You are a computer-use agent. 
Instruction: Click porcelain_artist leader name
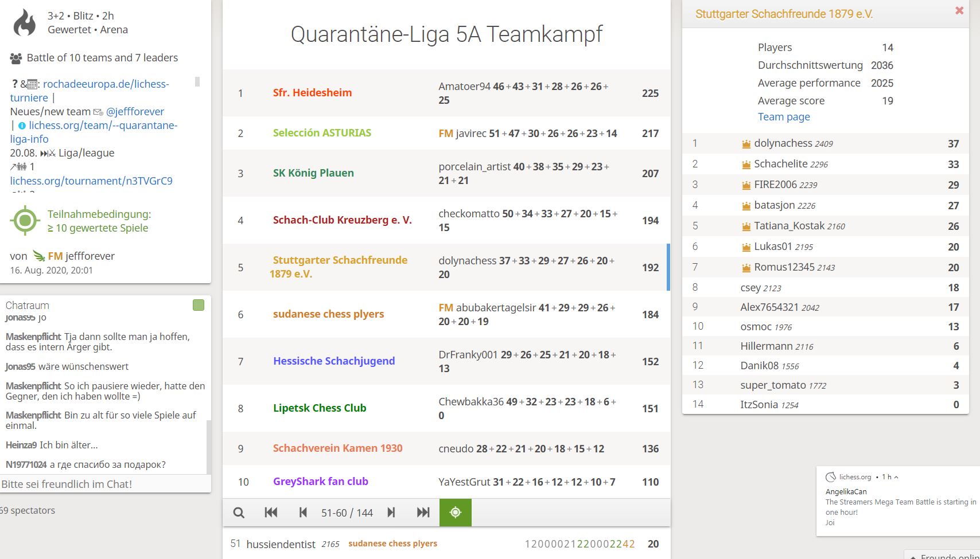(475, 167)
